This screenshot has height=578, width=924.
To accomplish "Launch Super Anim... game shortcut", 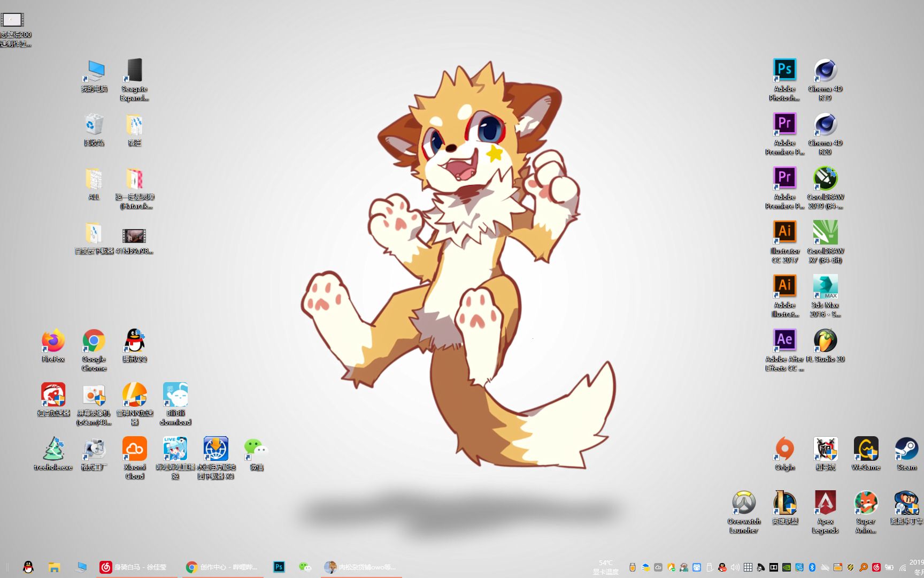I will [x=866, y=512].
